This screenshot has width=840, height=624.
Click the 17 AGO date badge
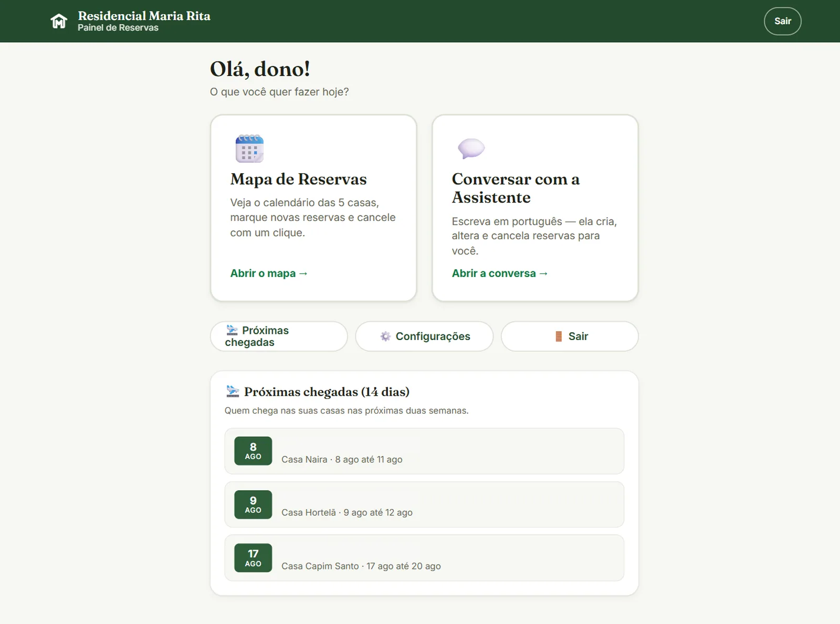point(253,558)
